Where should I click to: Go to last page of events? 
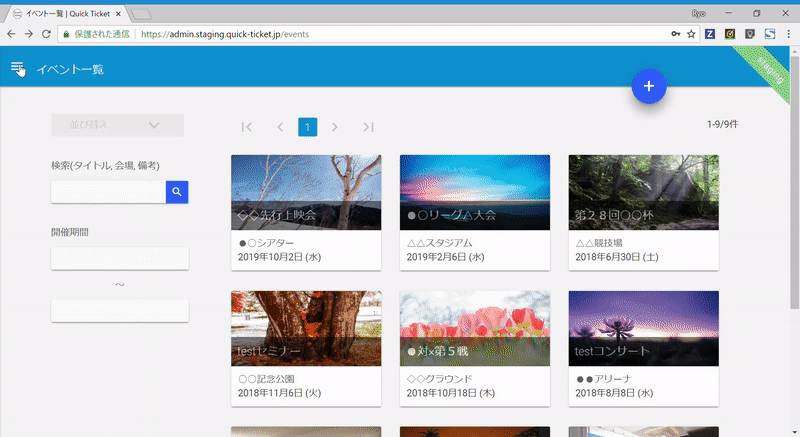[368, 127]
